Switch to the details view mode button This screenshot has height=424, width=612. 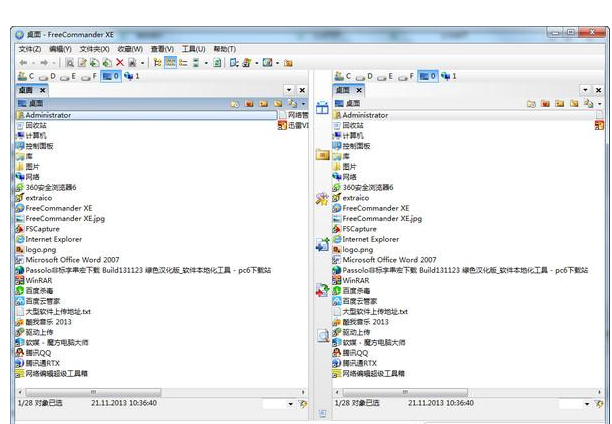point(183,63)
